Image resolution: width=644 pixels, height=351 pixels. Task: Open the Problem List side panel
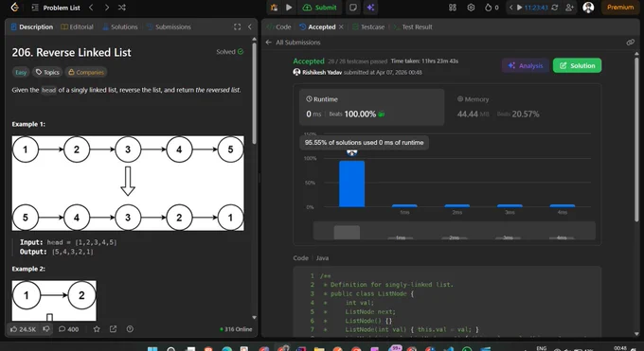pos(56,8)
